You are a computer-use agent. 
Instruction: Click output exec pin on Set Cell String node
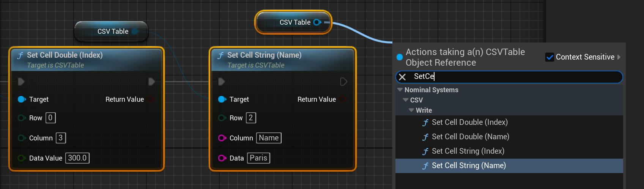[x=343, y=82]
